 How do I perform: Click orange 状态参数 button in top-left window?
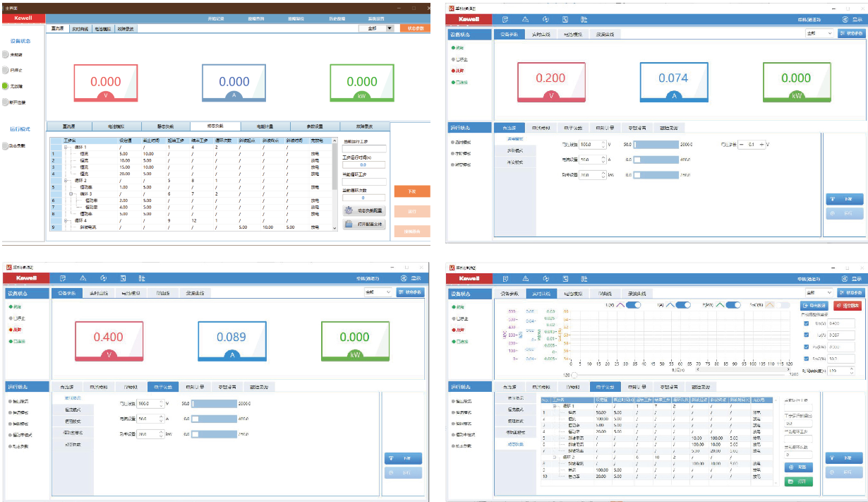[x=415, y=28]
